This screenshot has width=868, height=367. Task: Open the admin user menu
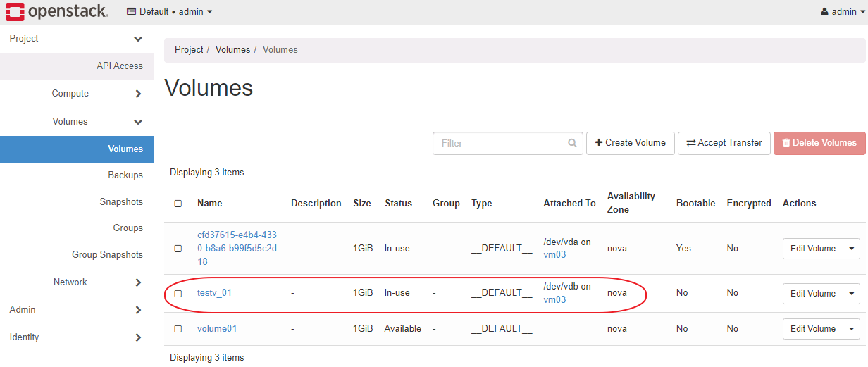843,11
